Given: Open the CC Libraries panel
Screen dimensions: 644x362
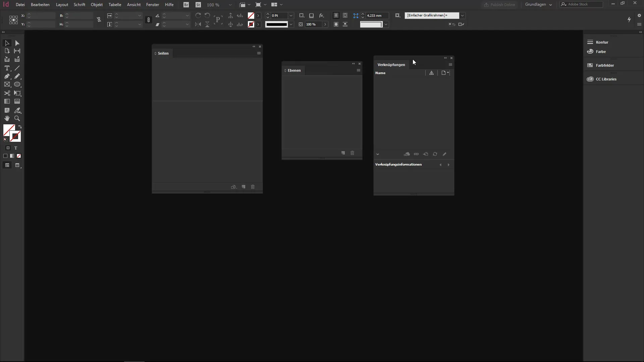Looking at the screenshot, I should pos(606,79).
